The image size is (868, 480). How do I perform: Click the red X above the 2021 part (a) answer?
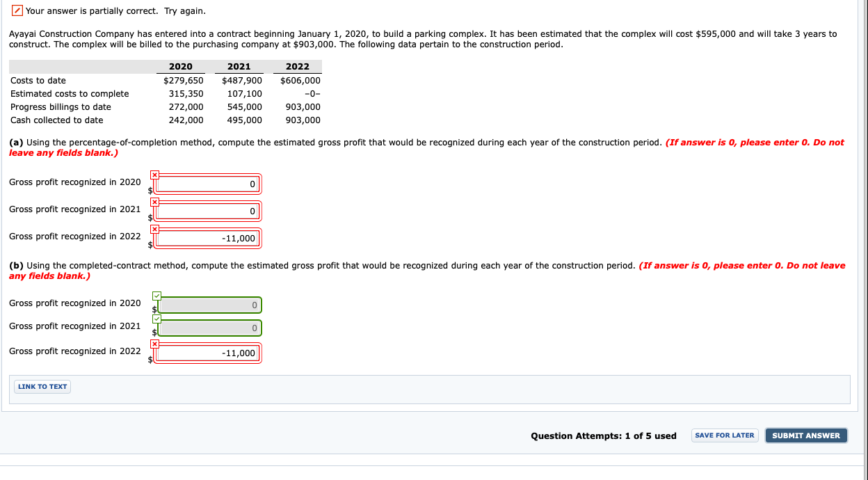(x=154, y=201)
